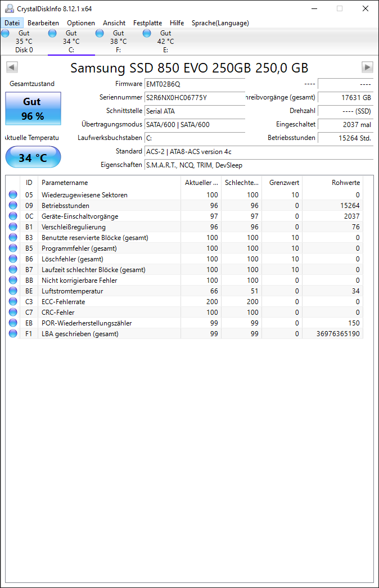Viewport: 379px width, 588px height.
Task: Click the Schlechte... column header
Action: coord(242,183)
